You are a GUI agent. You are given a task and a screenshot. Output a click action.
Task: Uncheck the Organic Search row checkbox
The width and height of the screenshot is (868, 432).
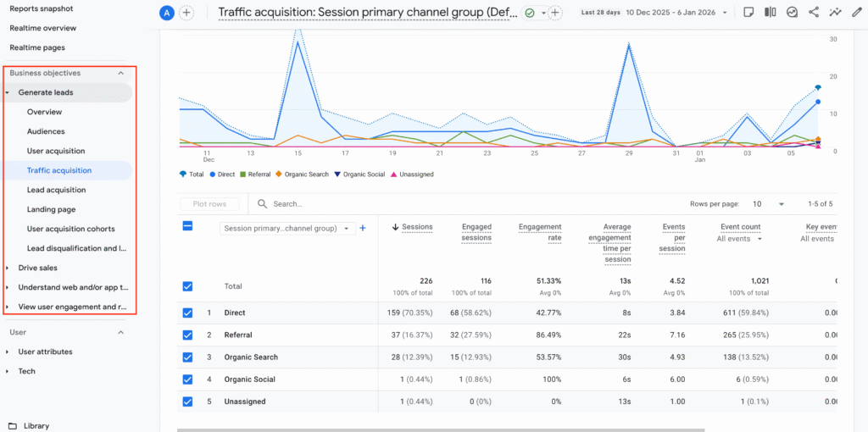187,357
